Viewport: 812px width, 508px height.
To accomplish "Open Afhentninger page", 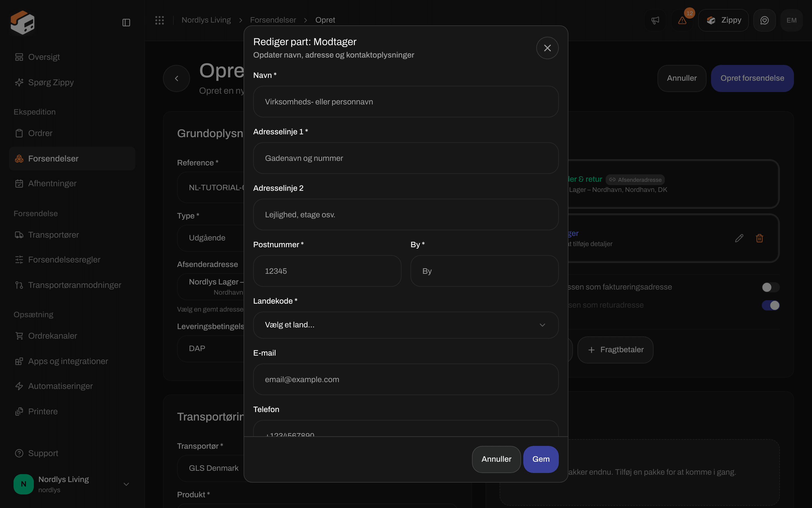I will [72, 183].
